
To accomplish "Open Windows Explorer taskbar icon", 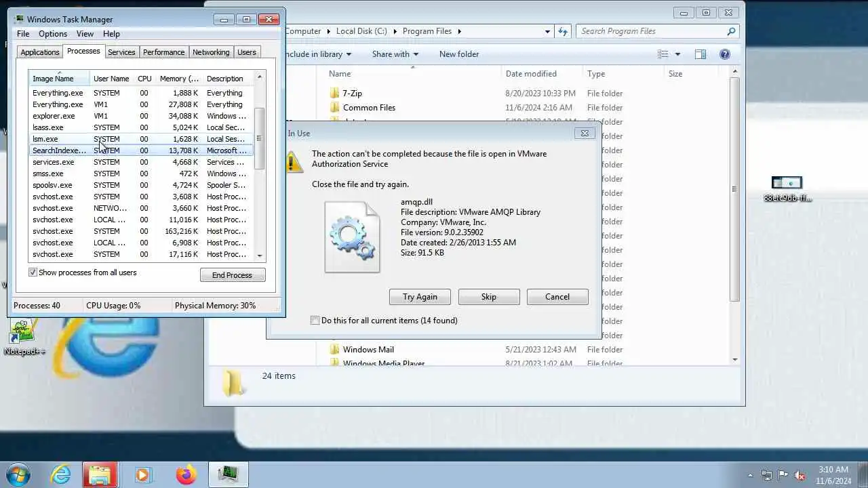I will [100, 474].
